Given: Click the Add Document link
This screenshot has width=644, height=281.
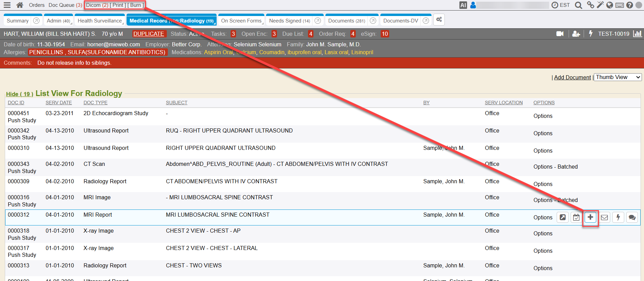Looking at the screenshot, I should 572,77.
